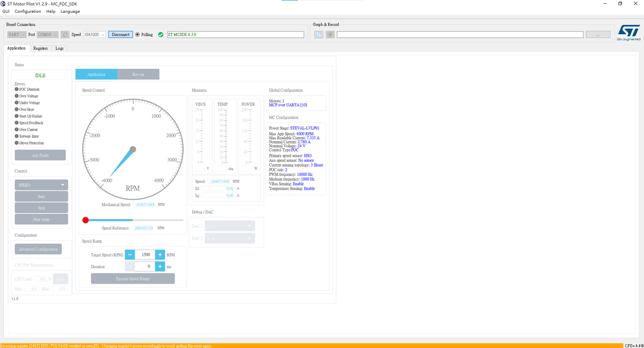Click the Mechanical Speed value field
This screenshot has height=348, width=644.
pyautogui.click(x=144, y=204)
